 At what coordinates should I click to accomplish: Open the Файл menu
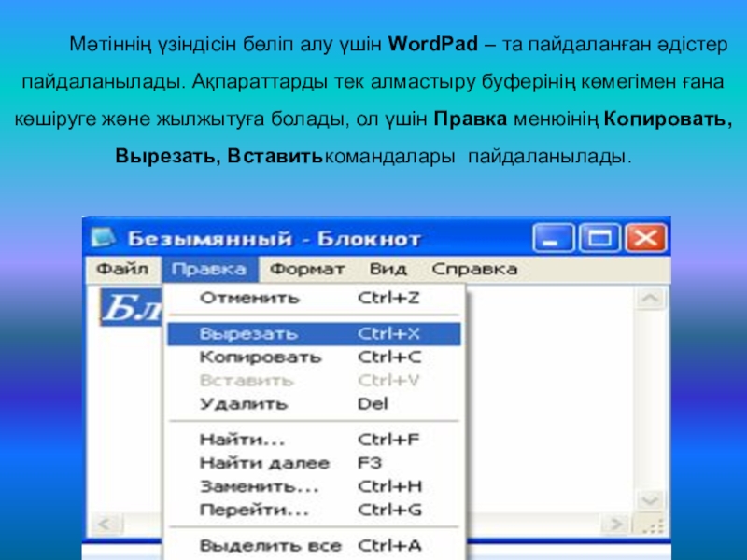pos(122,269)
